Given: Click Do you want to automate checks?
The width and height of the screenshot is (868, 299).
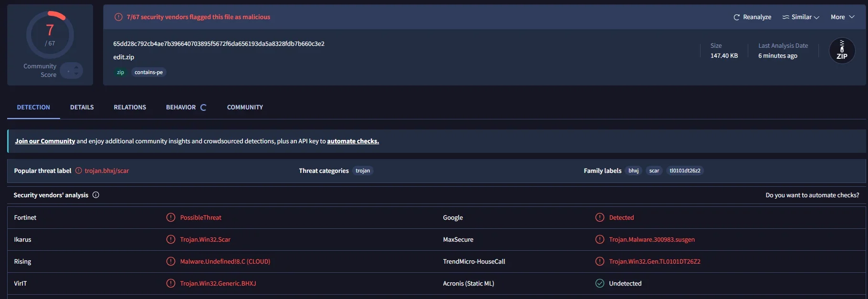Looking at the screenshot, I should [812, 195].
